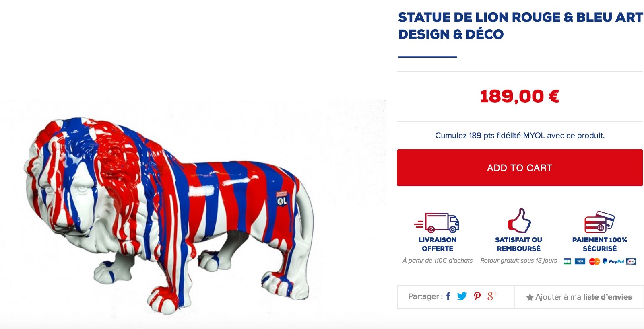
Task: Select the Visa payment logo
Action: tap(580, 261)
